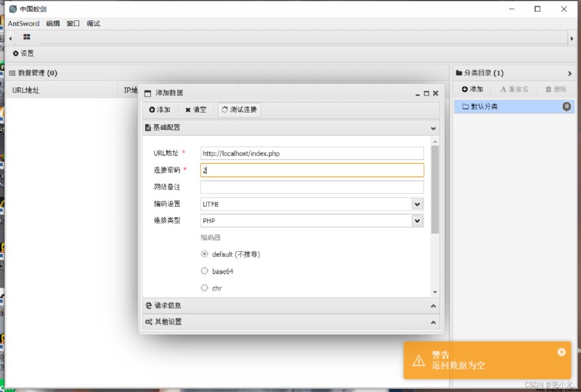
Task: Click the dialog scrollbar down arrow
Action: pos(435,293)
